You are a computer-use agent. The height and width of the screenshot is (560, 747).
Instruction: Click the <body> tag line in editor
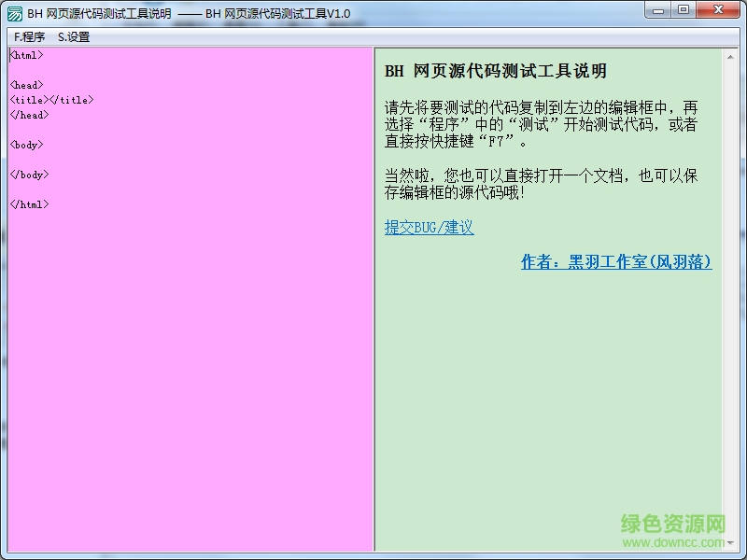(x=27, y=145)
